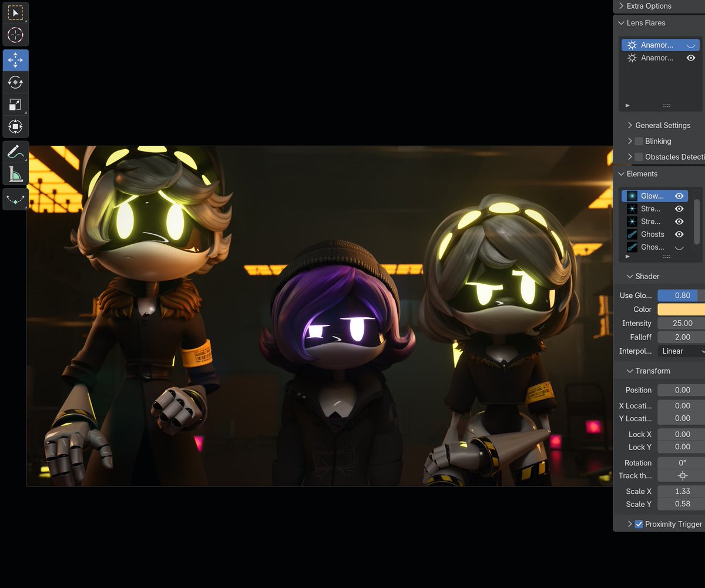Select the Select Box tool

pyautogui.click(x=15, y=13)
